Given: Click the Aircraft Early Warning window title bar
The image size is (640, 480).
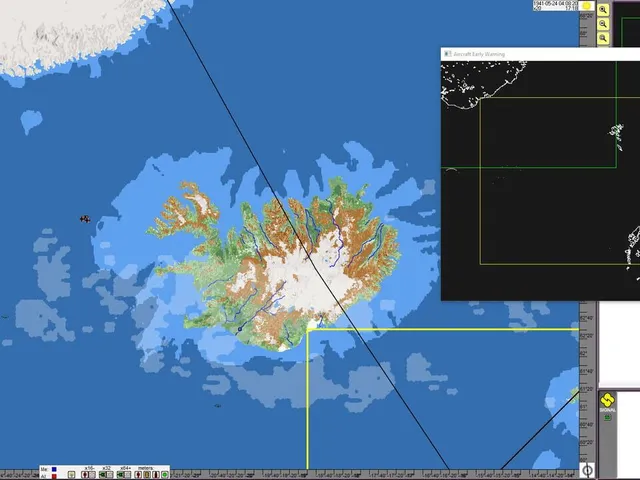Looking at the screenshot, I should coord(540,54).
